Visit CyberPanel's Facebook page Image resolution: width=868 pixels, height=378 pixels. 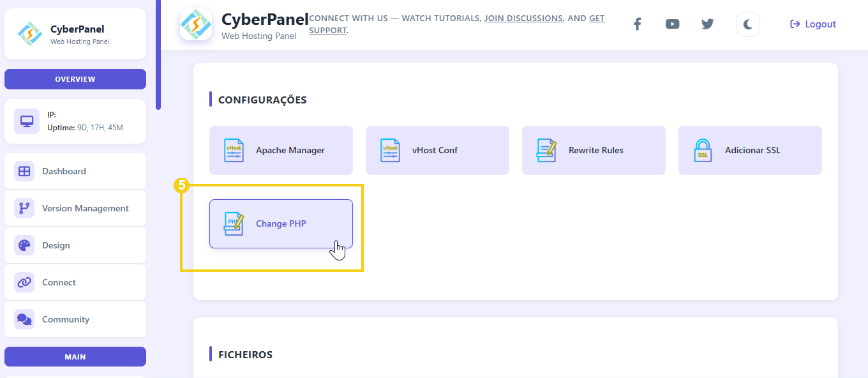click(x=637, y=24)
